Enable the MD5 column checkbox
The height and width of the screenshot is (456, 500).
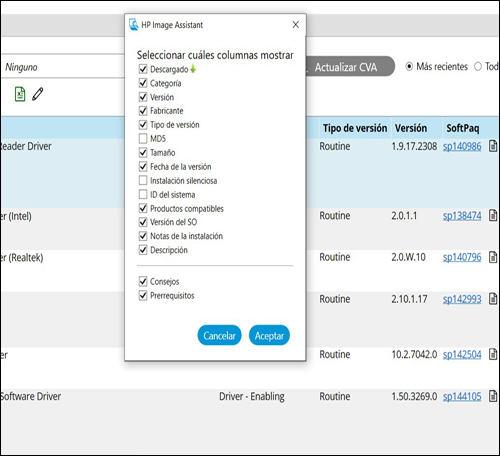tap(143, 138)
